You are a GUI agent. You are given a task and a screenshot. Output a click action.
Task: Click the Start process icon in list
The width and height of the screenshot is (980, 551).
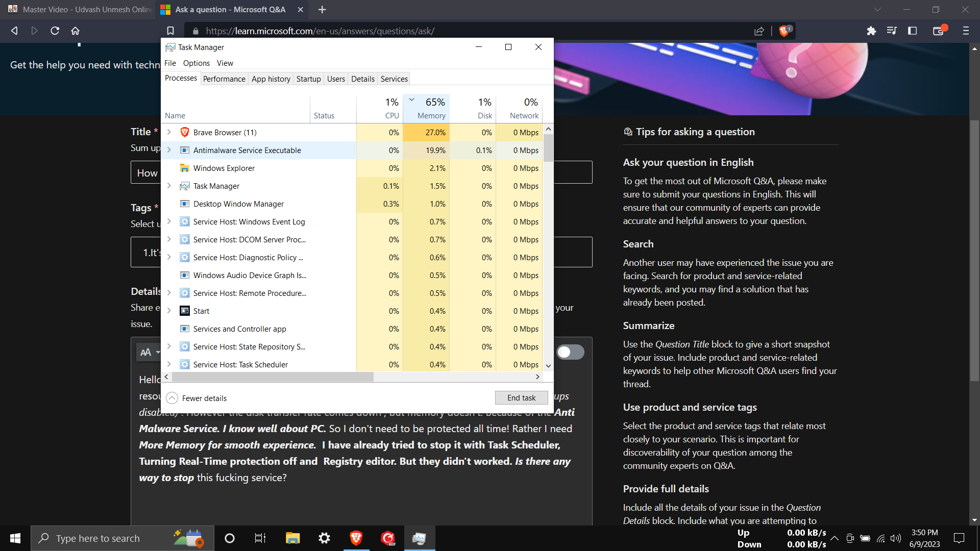point(185,311)
